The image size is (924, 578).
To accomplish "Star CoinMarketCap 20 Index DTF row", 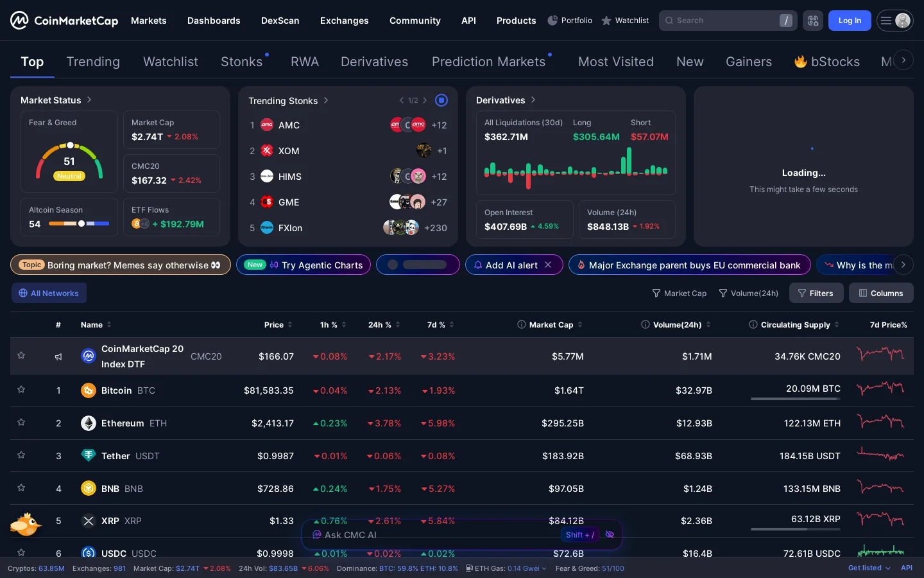I will (21, 355).
